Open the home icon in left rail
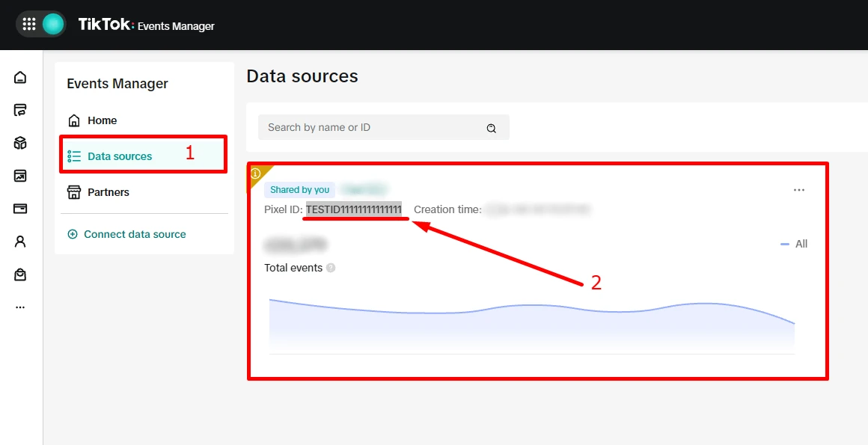The image size is (868, 445). point(20,77)
